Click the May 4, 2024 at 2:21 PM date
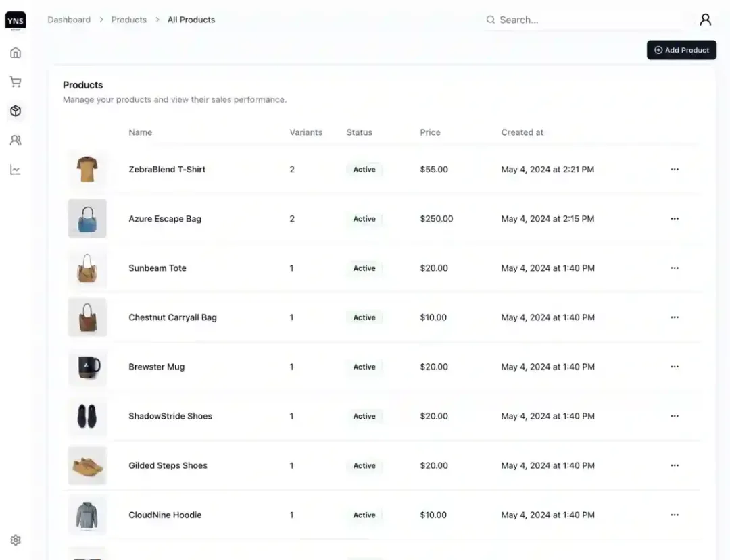730x560 pixels. tap(547, 170)
